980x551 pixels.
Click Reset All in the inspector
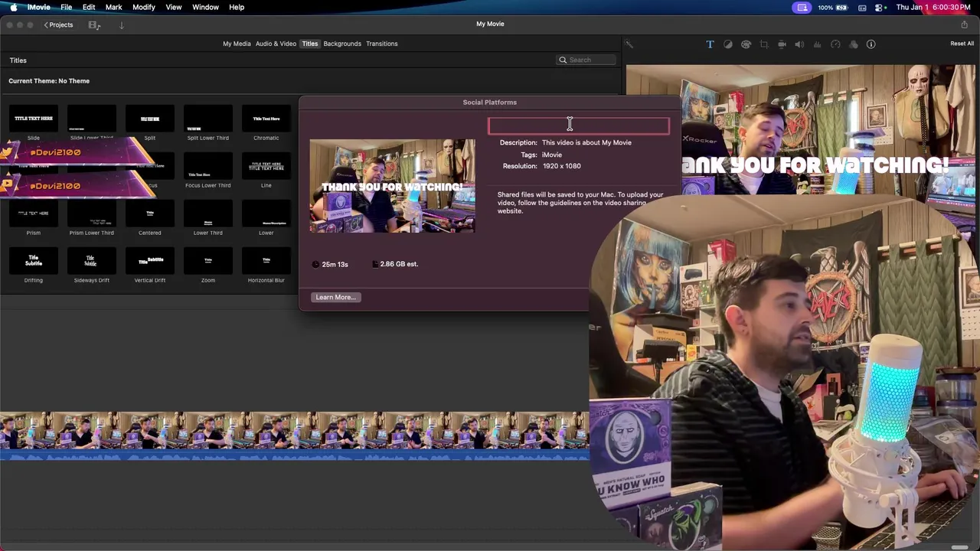coord(962,44)
